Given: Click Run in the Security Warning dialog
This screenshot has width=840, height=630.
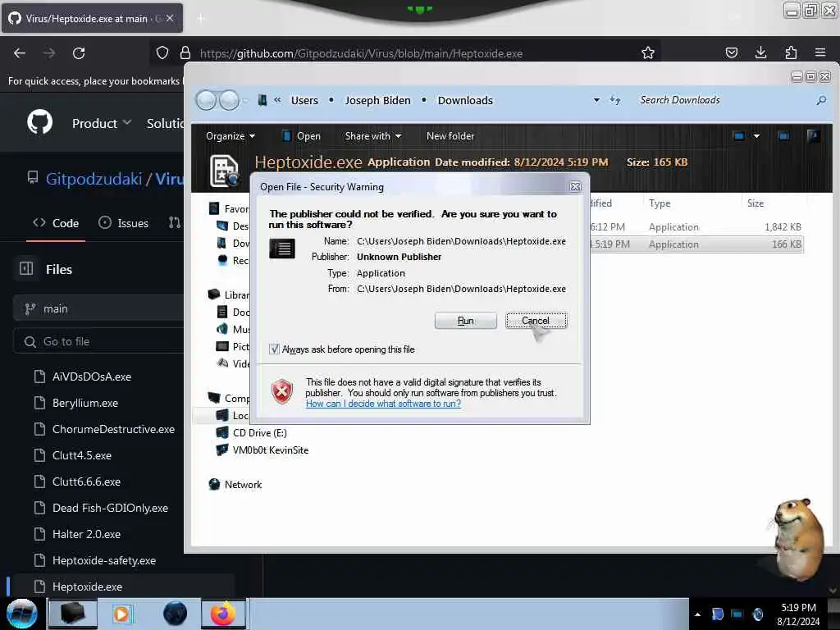Looking at the screenshot, I should coord(465,321).
